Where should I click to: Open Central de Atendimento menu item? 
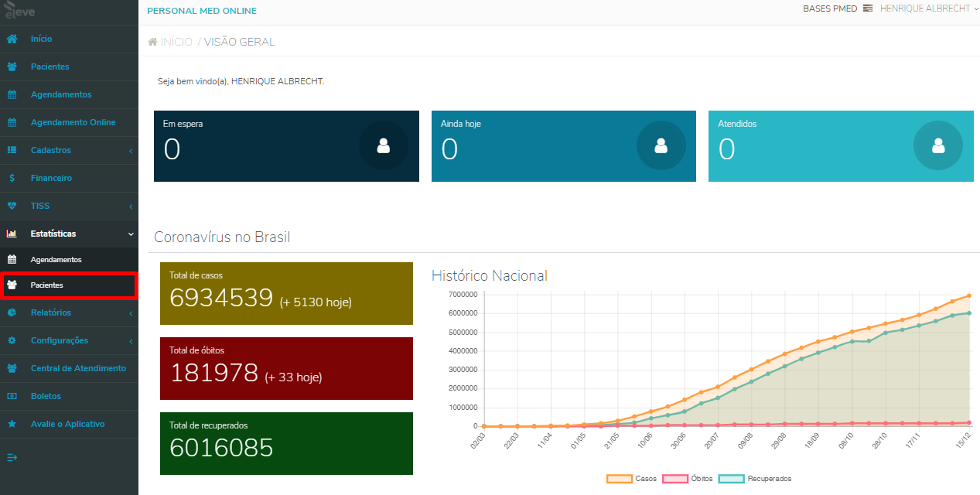click(x=69, y=368)
